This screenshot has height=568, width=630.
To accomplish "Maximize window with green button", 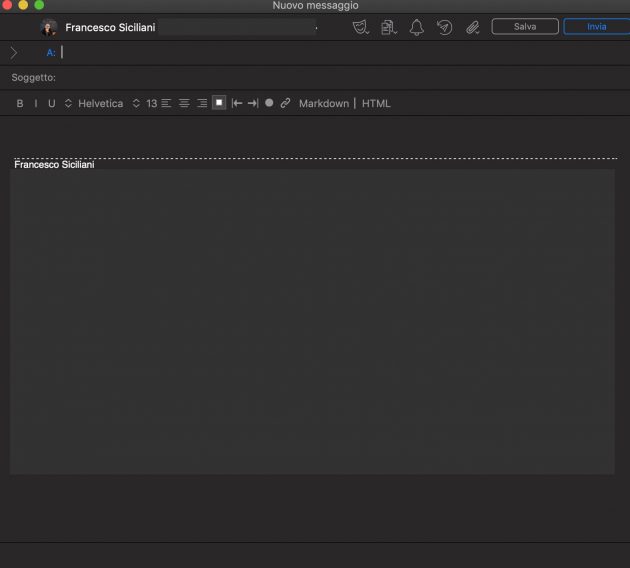I will 39,5.
